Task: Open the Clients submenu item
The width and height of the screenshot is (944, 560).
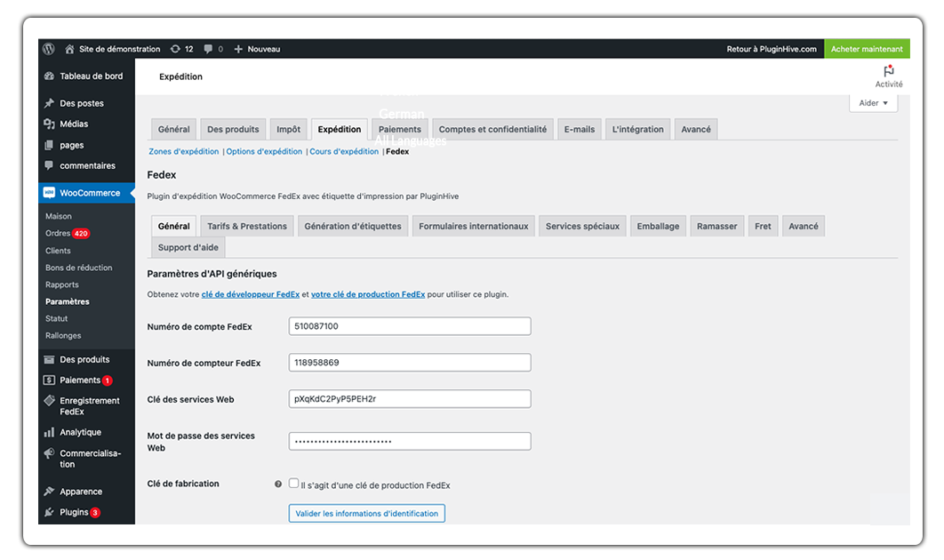Action: click(x=58, y=251)
